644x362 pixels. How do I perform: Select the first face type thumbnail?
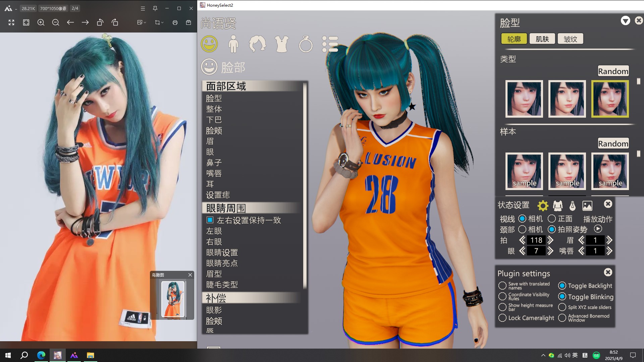[x=524, y=99]
